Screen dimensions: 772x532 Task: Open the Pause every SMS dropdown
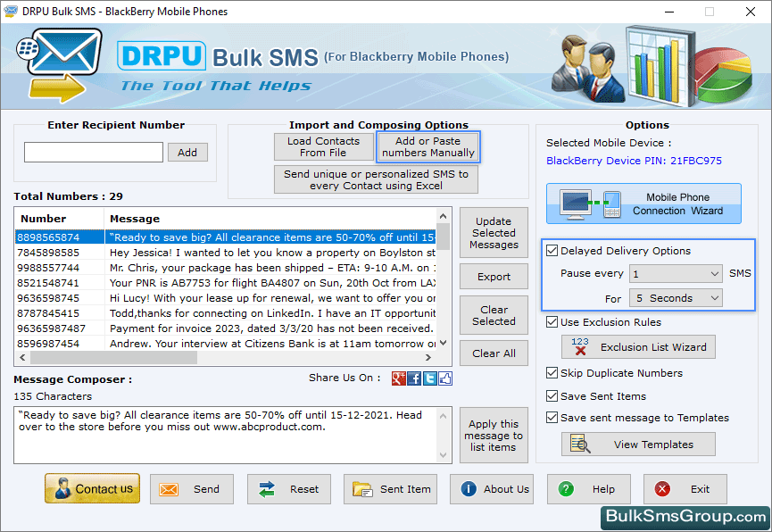tap(676, 273)
